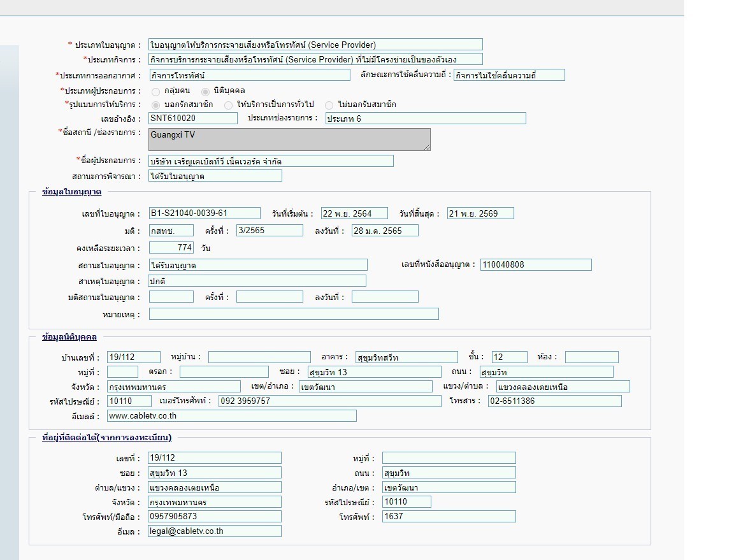Viewport: 734px width, 560px height.
Task: Click the website field www.cabletv.co.th
Action: pyautogui.click(x=231, y=416)
